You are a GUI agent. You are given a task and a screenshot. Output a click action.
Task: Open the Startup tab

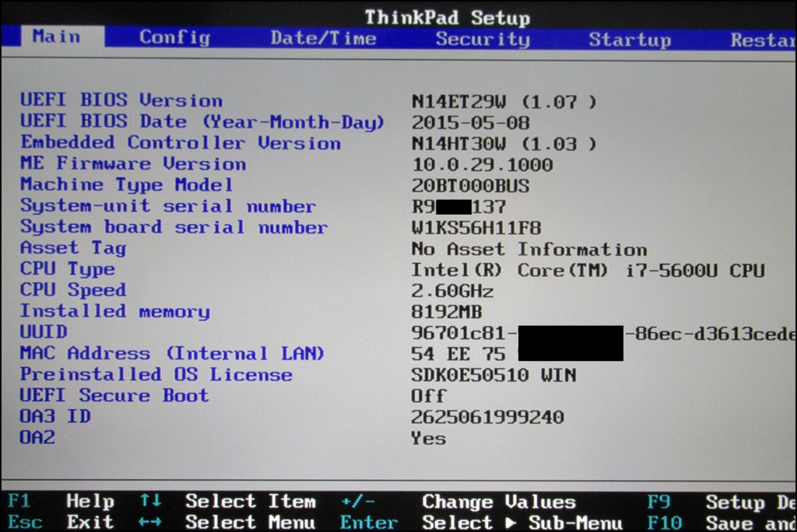[630, 40]
